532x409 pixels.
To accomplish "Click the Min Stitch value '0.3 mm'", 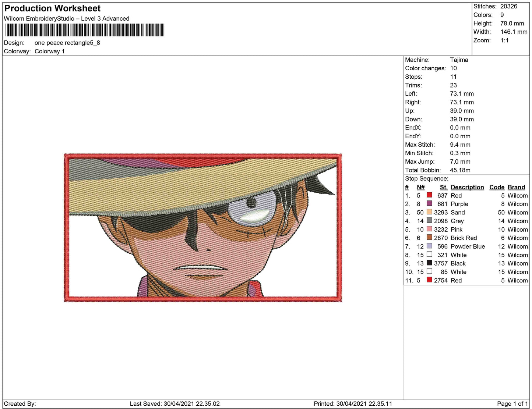I will [460, 153].
